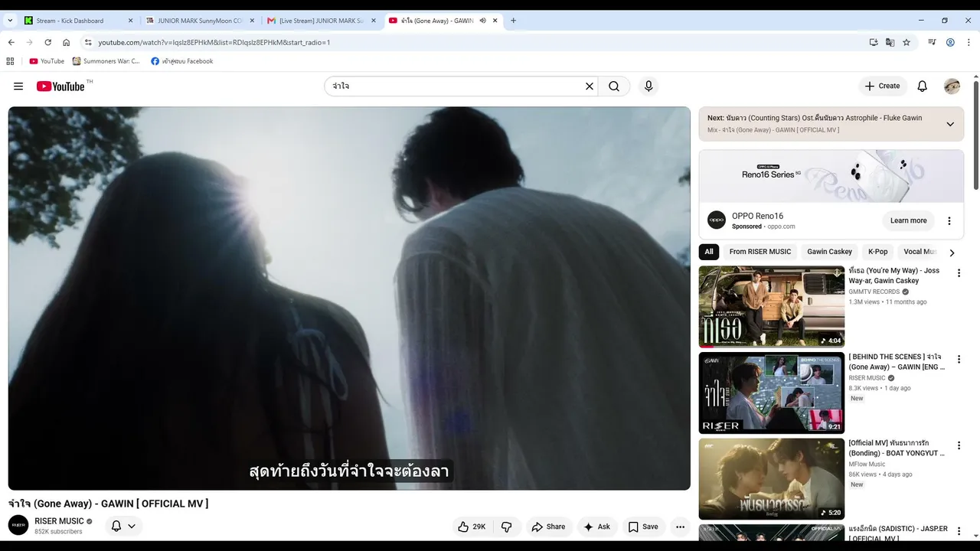Open the RISER MUSIC channel avatar
This screenshot has width=980, height=551.
[x=18, y=525]
